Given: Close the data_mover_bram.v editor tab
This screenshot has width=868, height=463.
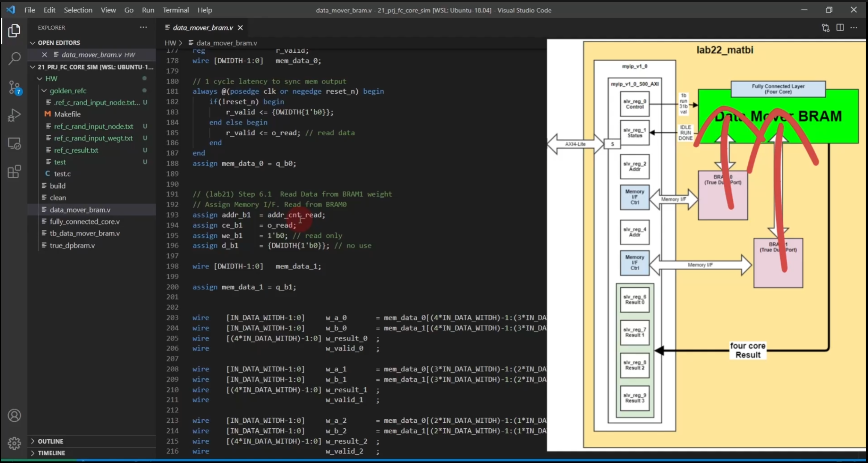Looking at the screenshot, I should coord(241,27).
